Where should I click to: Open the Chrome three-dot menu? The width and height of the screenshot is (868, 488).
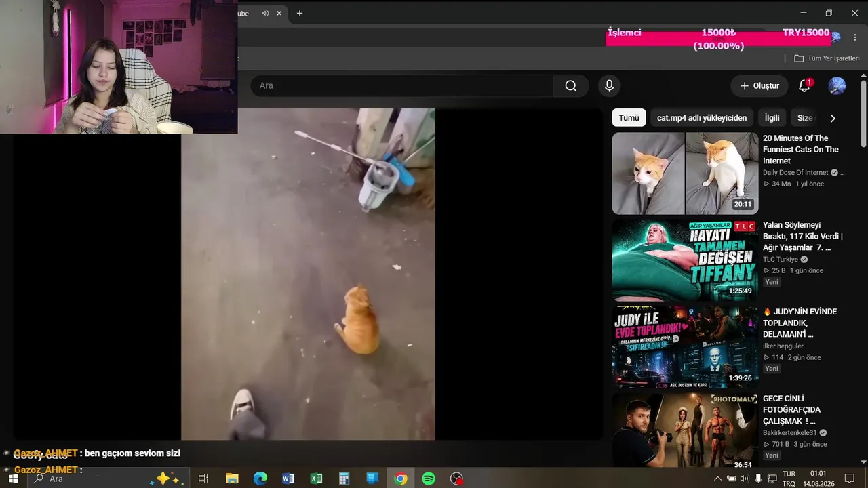click(x=855, y=38)
